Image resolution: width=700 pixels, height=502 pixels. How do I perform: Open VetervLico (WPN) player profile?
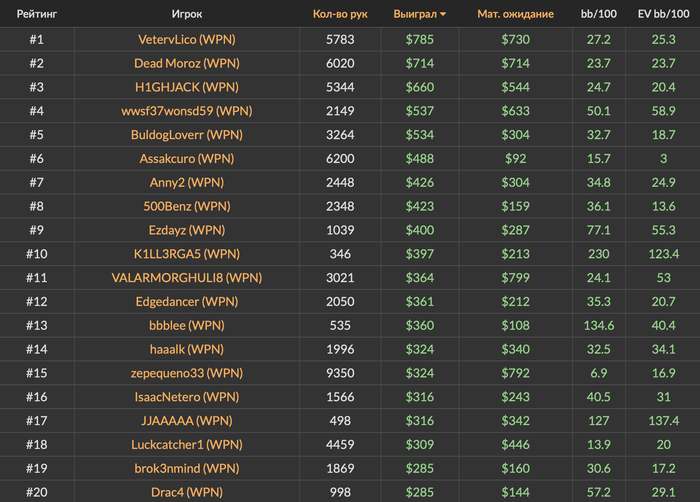pos(187,39)
